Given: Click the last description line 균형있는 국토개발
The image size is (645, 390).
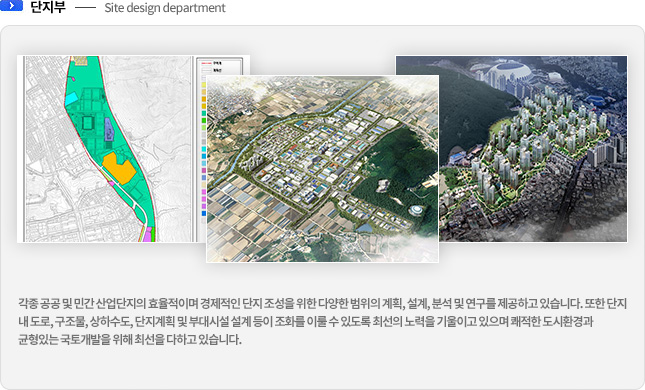Looking at the screenshot, I should point(130,339).
